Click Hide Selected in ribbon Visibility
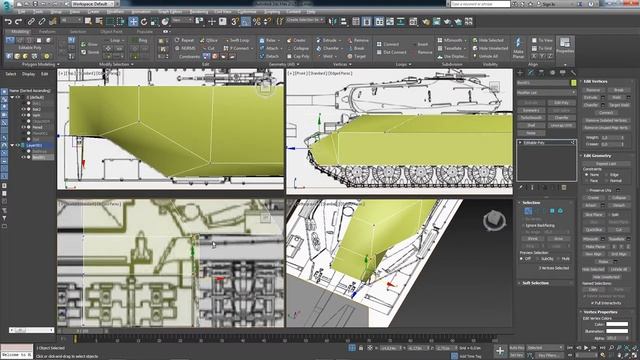The image size is (640, 360). (488, 40)
